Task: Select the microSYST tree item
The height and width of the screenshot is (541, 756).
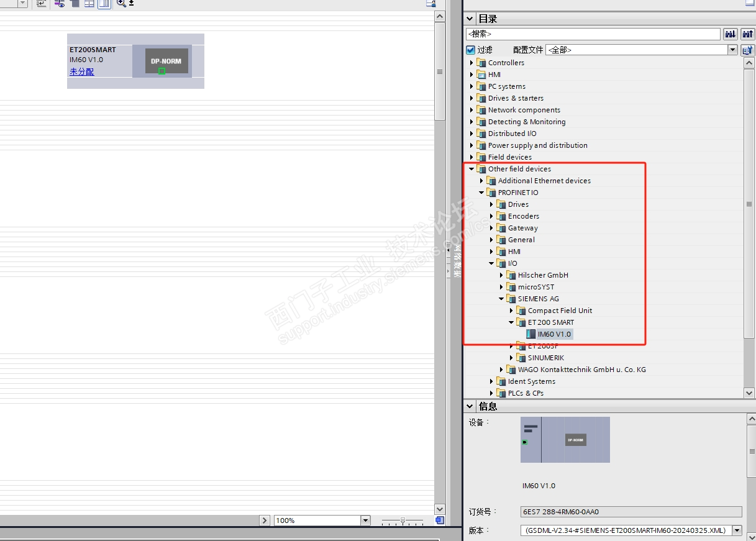Action: click(536, 287)
